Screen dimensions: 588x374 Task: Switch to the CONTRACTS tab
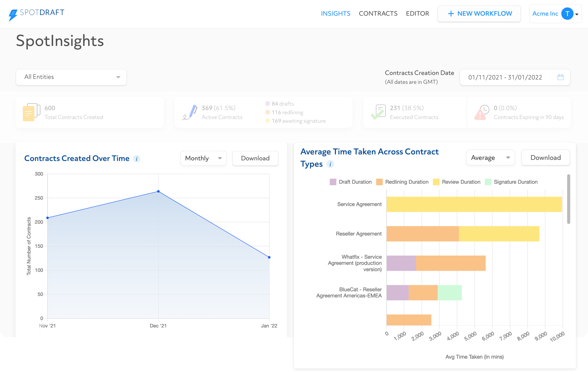pyautogui.click(x=378, y=13)
